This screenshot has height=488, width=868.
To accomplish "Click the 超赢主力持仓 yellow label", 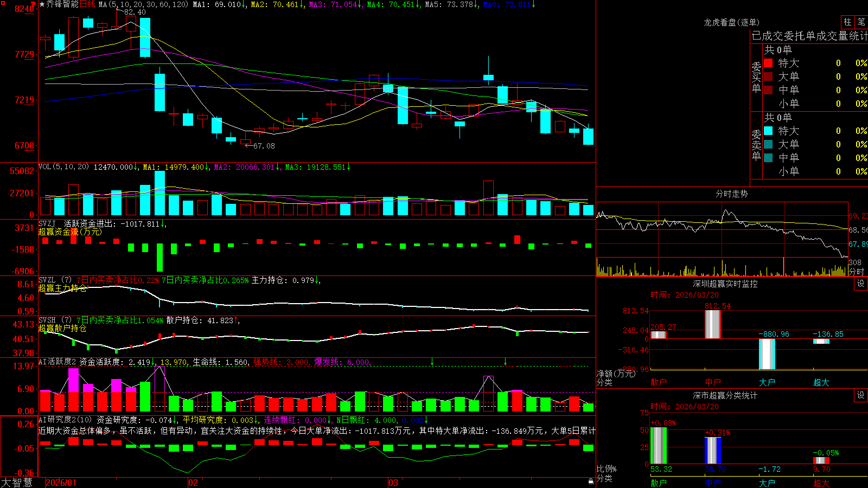I will tap(62, 288).
